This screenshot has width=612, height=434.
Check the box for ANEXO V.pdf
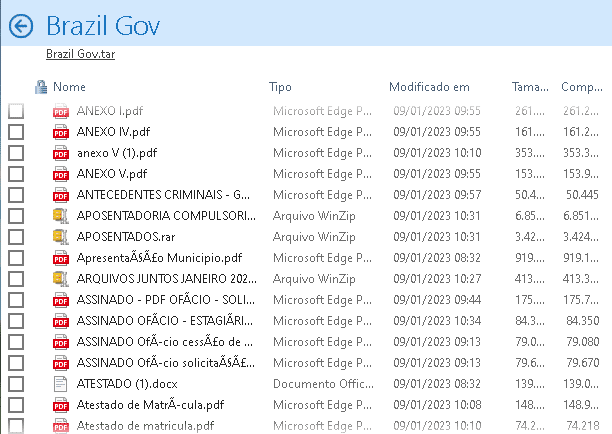16,173
